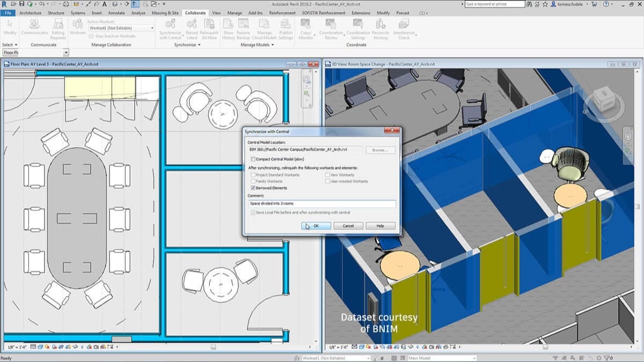Image resolution: width=644 pixels, height=362 pixels.
Task: Expand the Synchronize panel dropdown
Action: (187, 45)
